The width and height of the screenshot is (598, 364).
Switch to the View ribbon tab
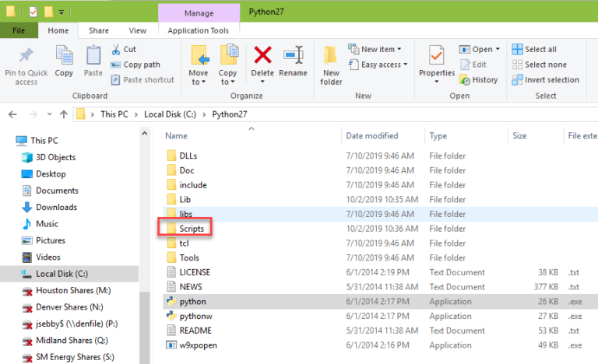(x=138, y=30)
